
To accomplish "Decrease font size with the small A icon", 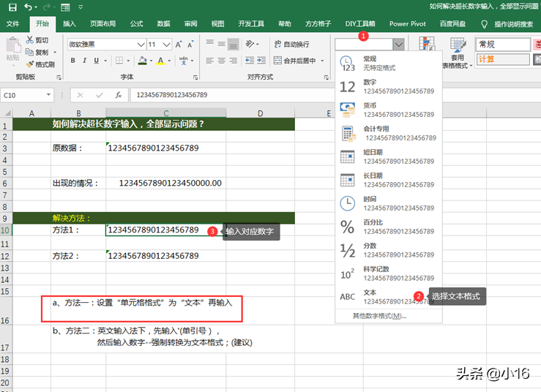I will pos(190,45).
